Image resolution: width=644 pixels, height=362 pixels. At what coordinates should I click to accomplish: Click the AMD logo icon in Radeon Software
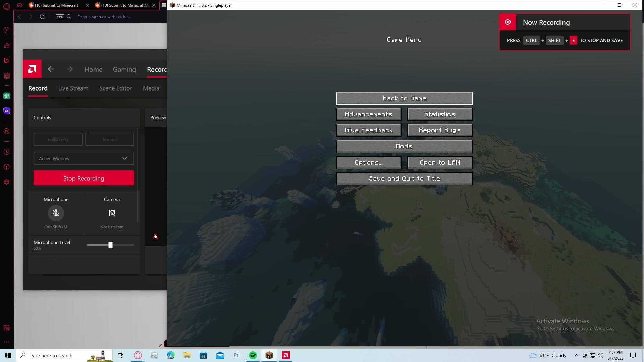coord(32,69)
